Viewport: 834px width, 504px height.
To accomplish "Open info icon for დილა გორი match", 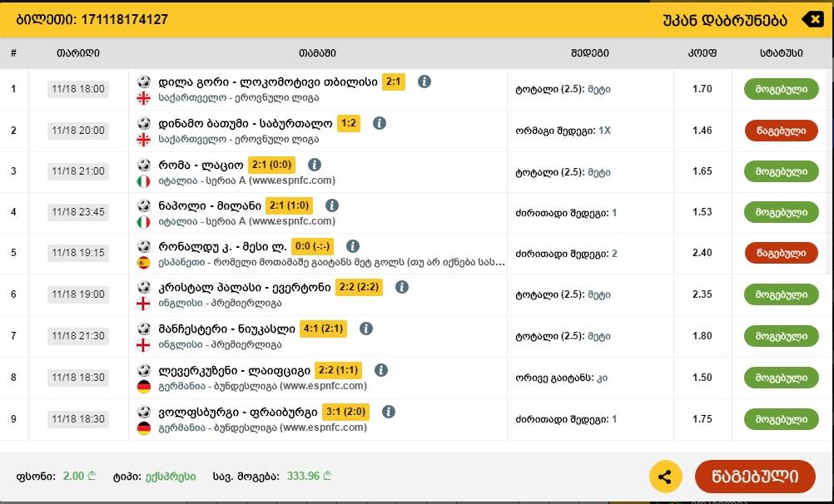I will point(424,82).
